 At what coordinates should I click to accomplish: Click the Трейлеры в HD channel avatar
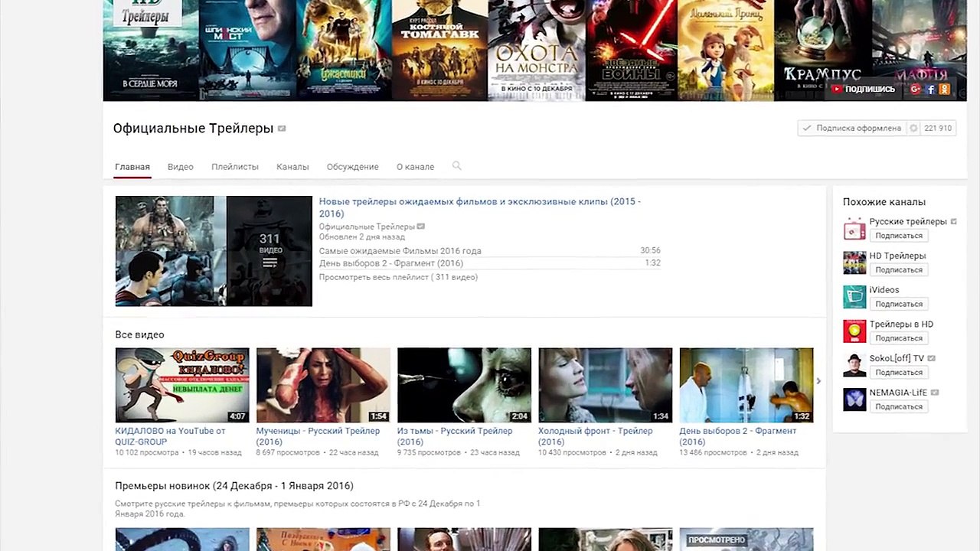[854, 331]
